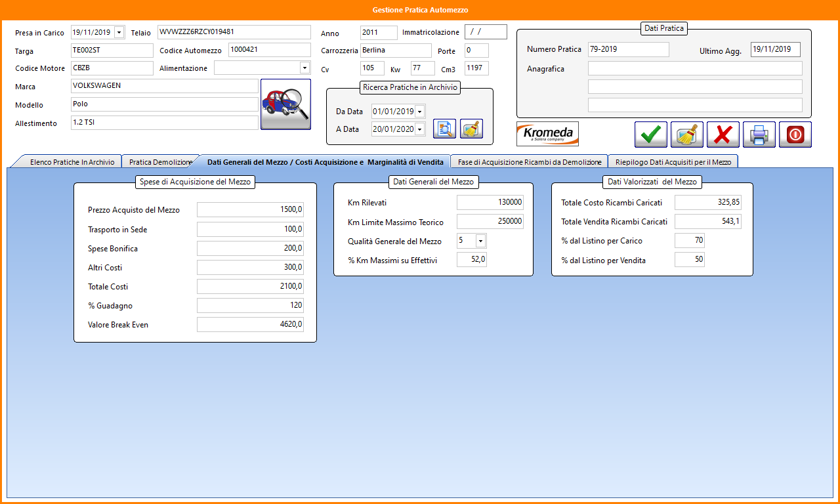Click the Totale Vendita Ricambi Caricati field
This screenshot has height=504, width=840.
click(x=708, y=222)
